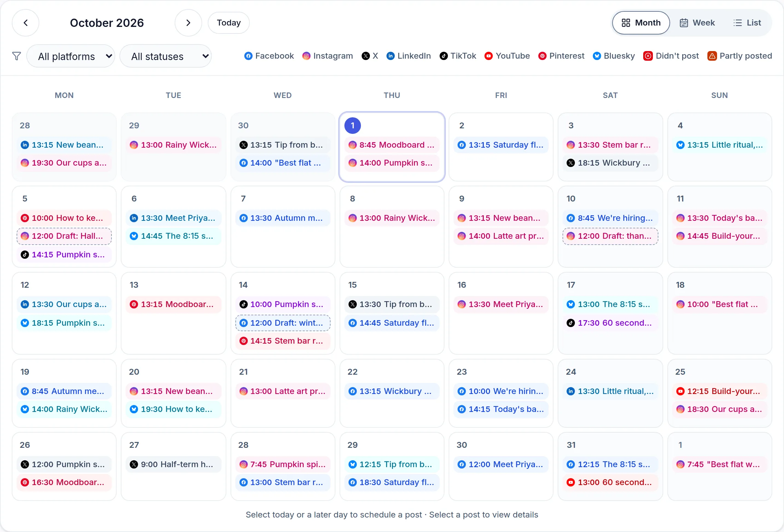Click the Didn't post status icon
The height and width of the screenshot is (532, 784).
point(648,56)
